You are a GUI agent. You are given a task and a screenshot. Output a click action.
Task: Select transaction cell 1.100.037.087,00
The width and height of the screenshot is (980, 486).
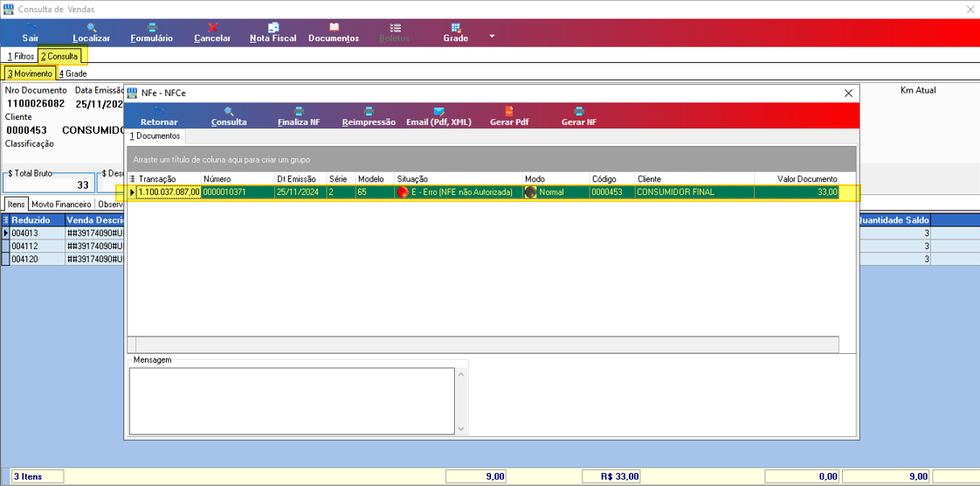coord(169,192)
